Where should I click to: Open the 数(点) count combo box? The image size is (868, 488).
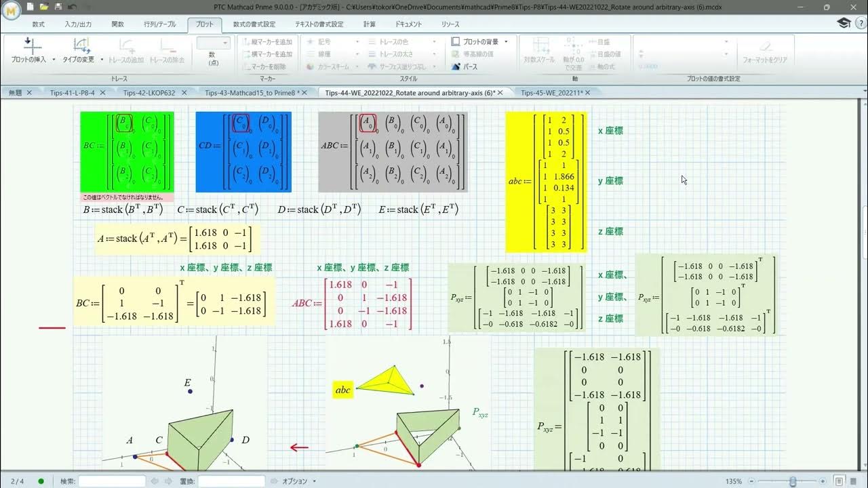click(214, 42)
